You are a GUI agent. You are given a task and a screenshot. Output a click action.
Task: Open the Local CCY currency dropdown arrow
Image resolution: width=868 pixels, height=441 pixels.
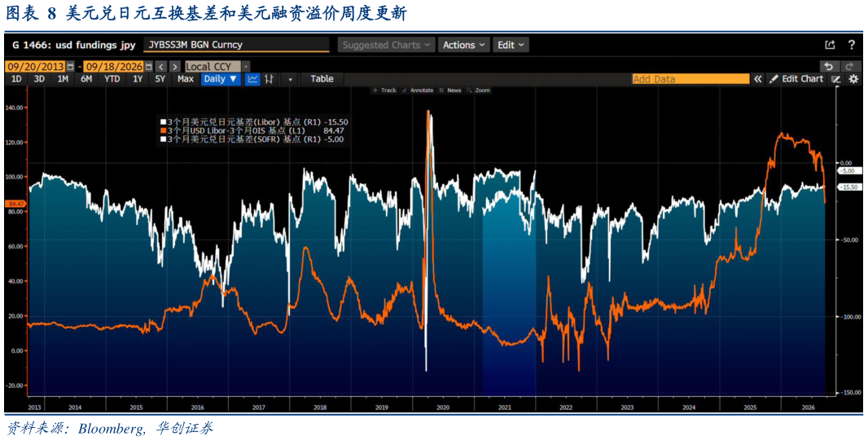tap(247, 67)
